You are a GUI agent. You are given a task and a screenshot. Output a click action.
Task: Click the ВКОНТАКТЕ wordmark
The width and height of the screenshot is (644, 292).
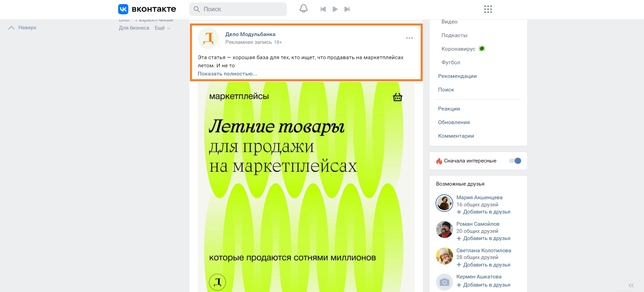(x=154, y=9)
